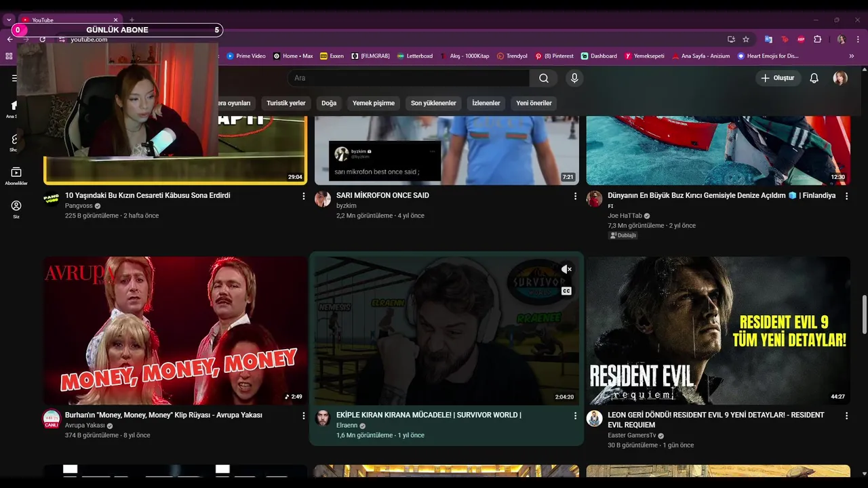Toggle captions CC on Survivor preview
Image resolution: width=868 pixels, height=488 pixels.
566,291
